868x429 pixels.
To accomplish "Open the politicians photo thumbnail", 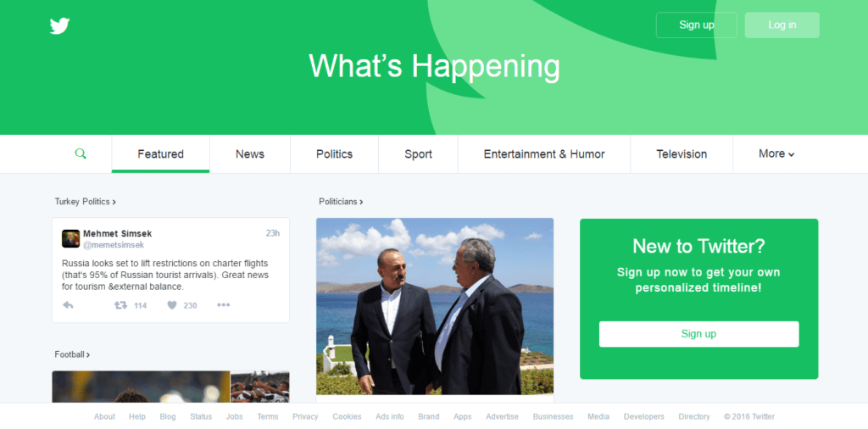I will (x=435, y=306).
